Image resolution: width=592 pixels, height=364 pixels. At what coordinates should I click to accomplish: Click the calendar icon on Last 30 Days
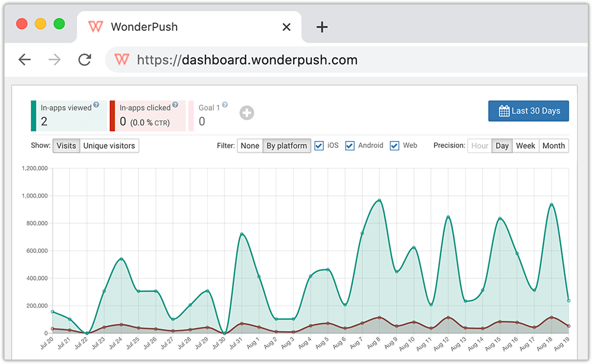[x=504, y=111]
